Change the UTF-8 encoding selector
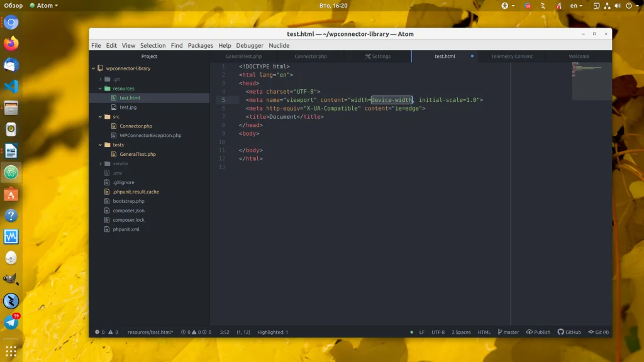Viewport: 644px width, 362px height. tap(438, 332)
